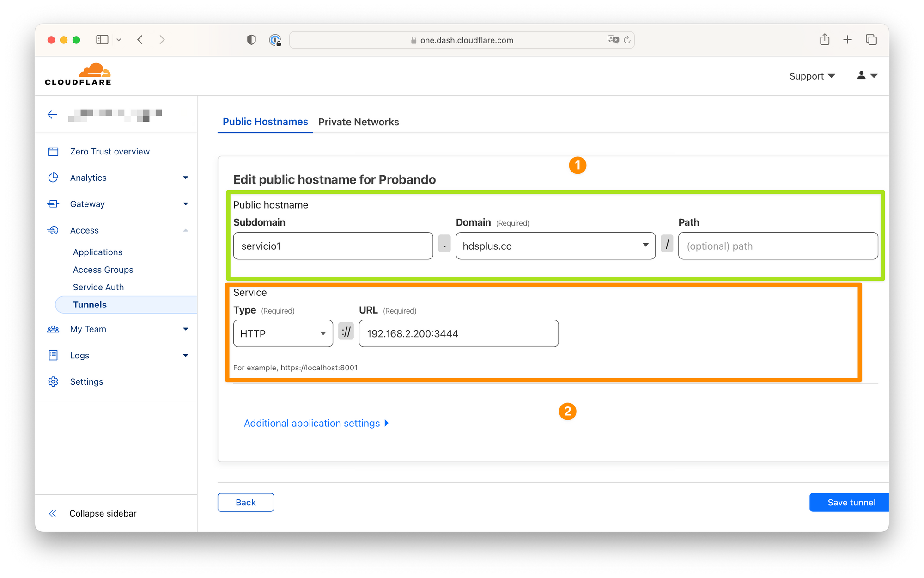Click the URL field with 192.168.2.200:3444
Screen dimensions: 924x578
point(459,333)
